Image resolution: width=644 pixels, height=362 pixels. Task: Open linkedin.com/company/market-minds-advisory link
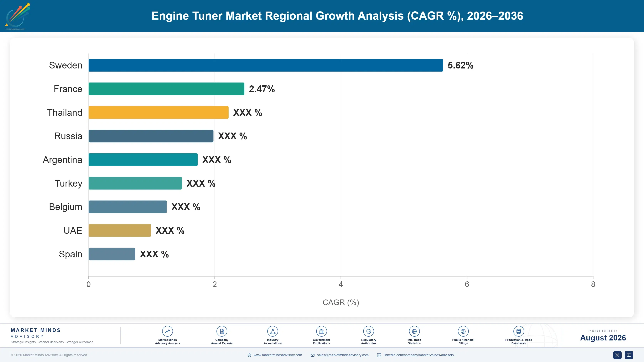click(x=419, y=355)
